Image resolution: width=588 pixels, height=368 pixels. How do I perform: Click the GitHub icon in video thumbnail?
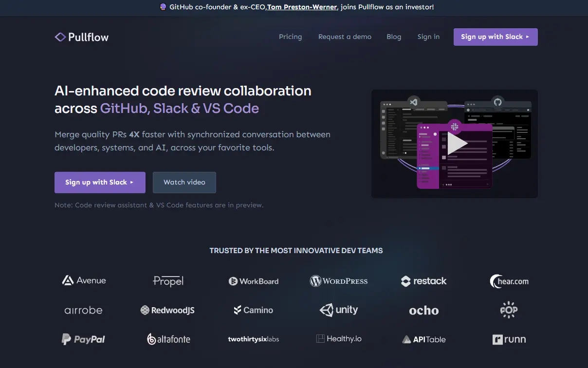click(x=497, y=102)
